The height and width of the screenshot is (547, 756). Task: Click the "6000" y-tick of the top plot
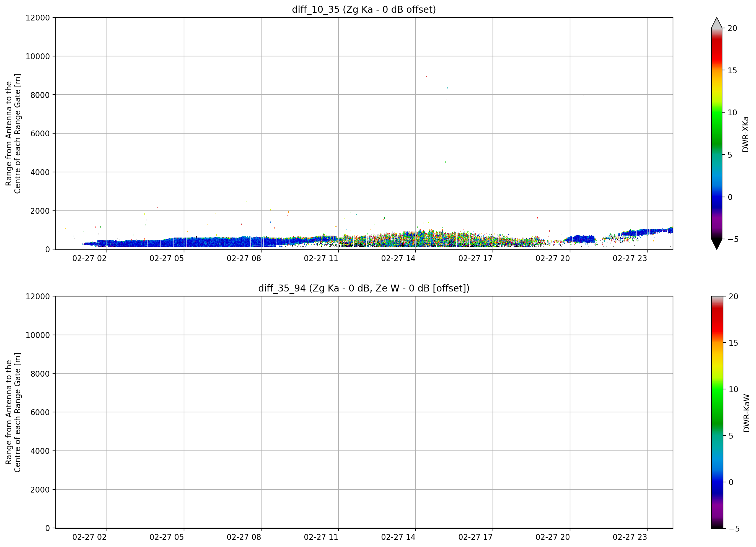[40, 134]
